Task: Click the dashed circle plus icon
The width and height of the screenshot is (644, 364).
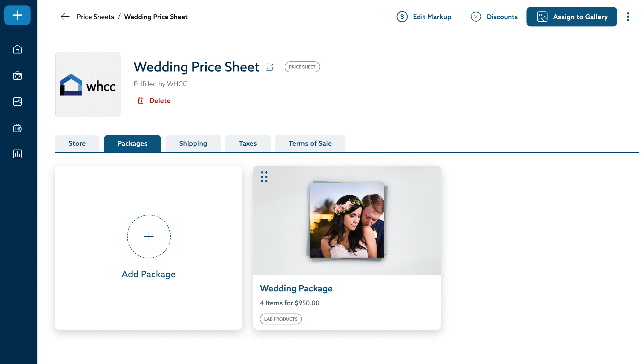Action: tap(149, 237)
